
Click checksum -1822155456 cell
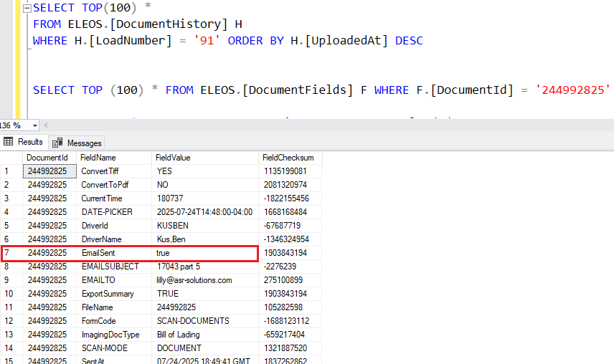coord(291,198)
